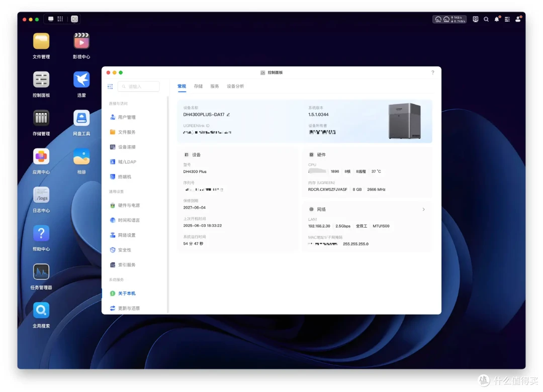
Task: Open the 日志中心 logs icon
Action: [41, 195]
